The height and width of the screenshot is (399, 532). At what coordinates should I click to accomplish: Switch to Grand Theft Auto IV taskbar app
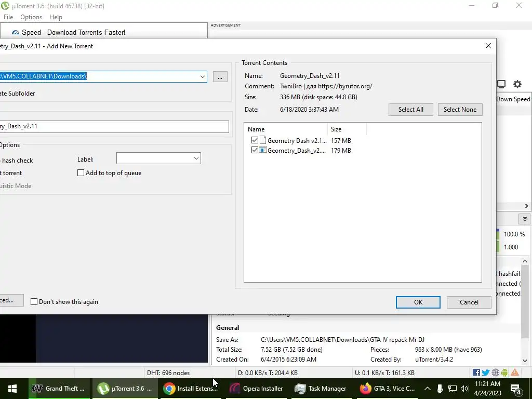point(59,389)
